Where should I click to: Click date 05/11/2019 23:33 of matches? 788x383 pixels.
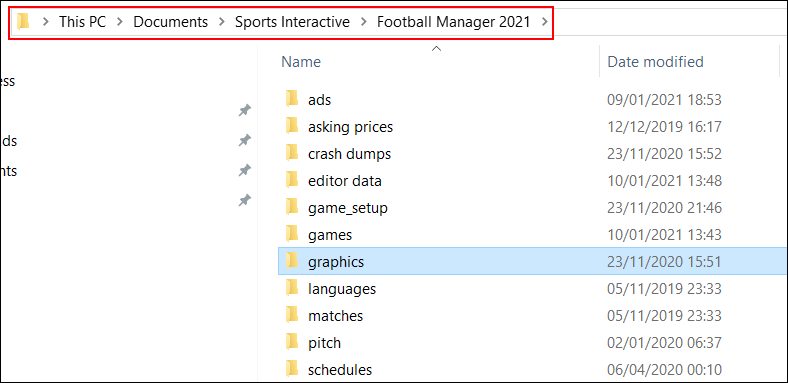[664, 316]
